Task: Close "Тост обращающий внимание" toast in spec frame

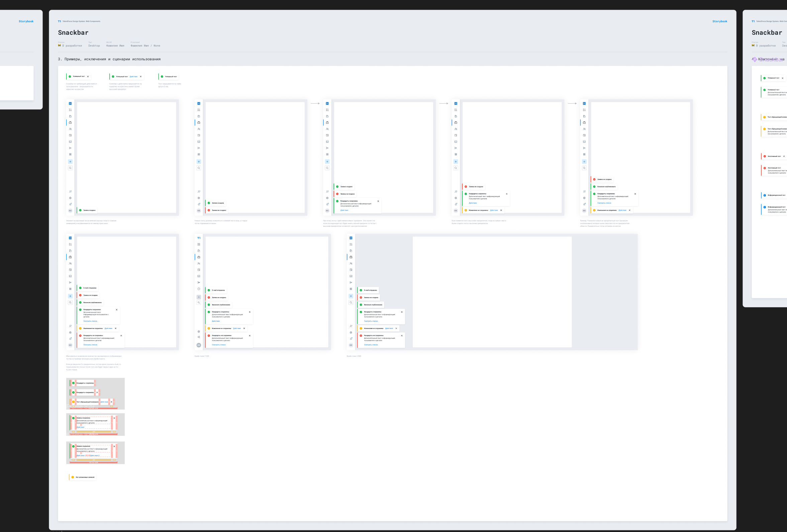Action: click(x=111, y=402)
